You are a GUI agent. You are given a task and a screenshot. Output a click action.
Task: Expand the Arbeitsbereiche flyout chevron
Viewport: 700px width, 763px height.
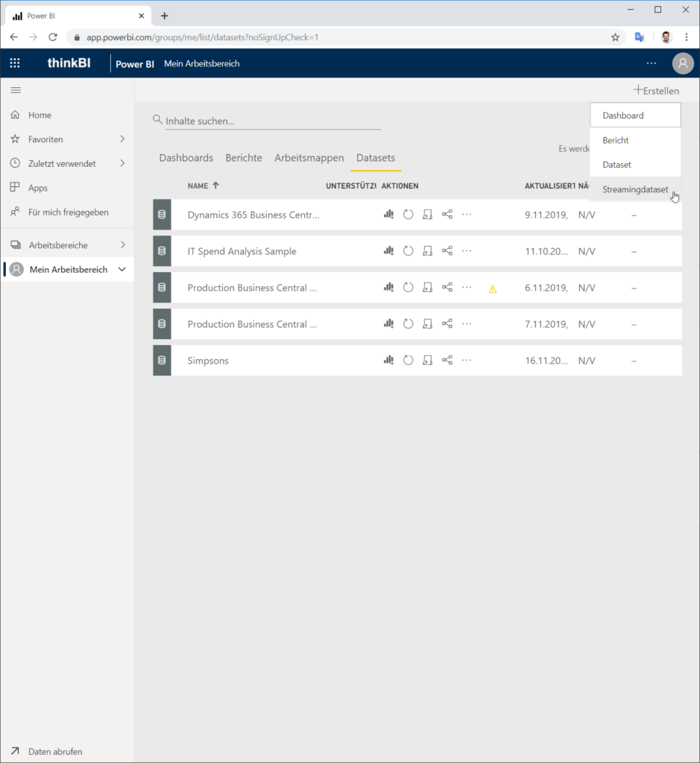(x=123, y=245)
